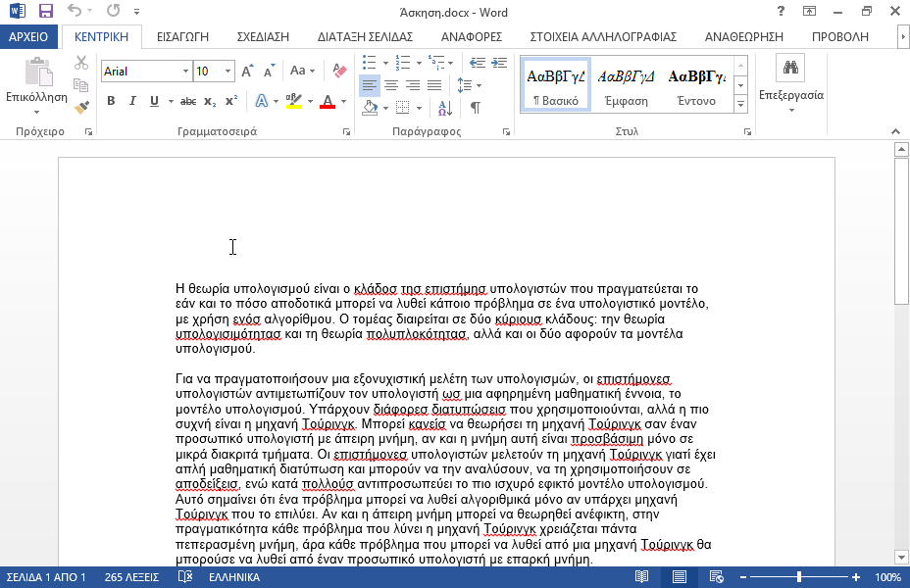Apply the Έμφαση style

[626, 84]
